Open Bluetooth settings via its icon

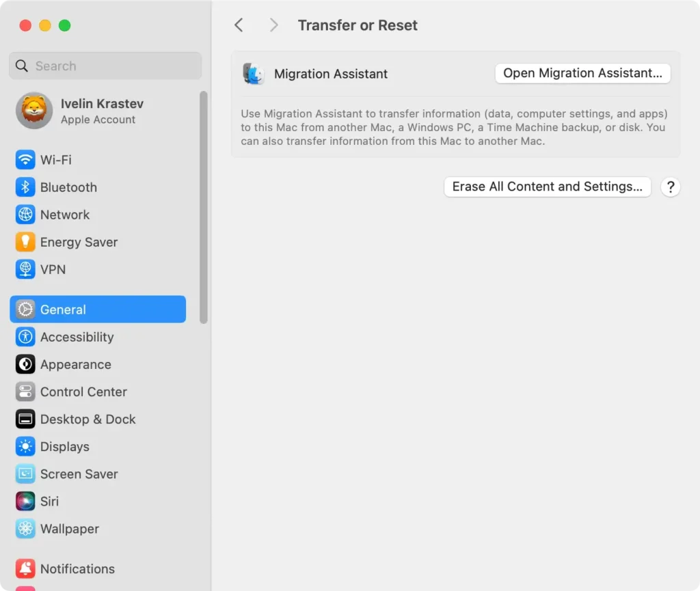25,187
